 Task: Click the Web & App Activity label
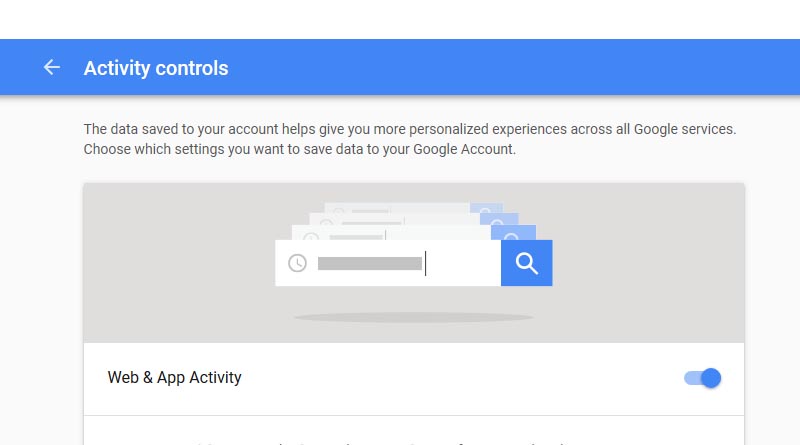[174, 378]
